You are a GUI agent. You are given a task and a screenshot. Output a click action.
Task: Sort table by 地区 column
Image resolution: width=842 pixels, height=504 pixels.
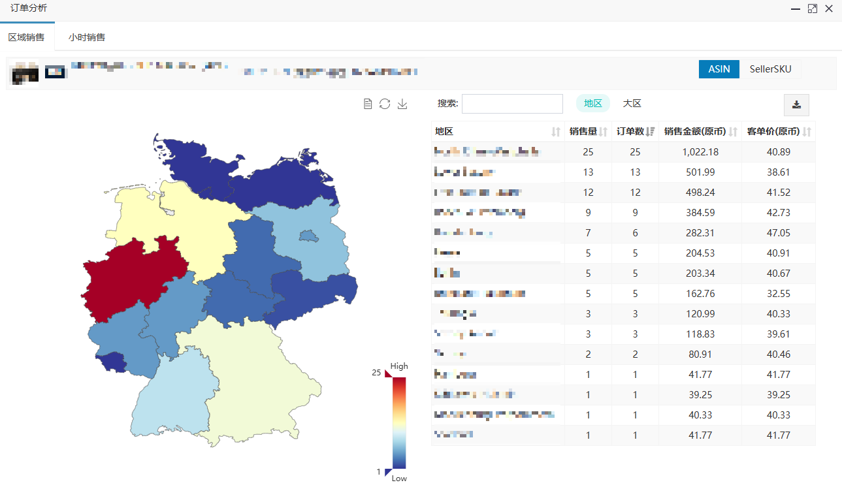coord(556,132)
